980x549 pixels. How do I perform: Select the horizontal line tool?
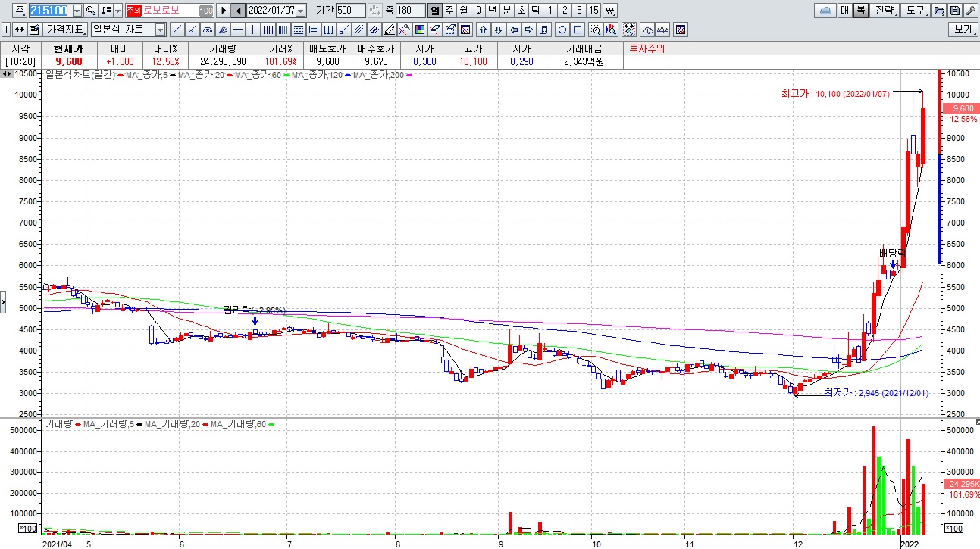pyautogui.click(x=237, y=30)
